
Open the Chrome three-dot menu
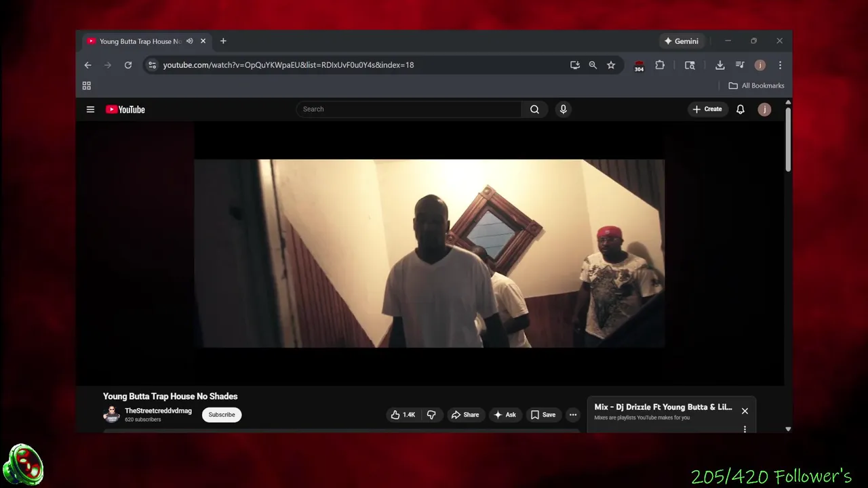(x=780, y=65)
